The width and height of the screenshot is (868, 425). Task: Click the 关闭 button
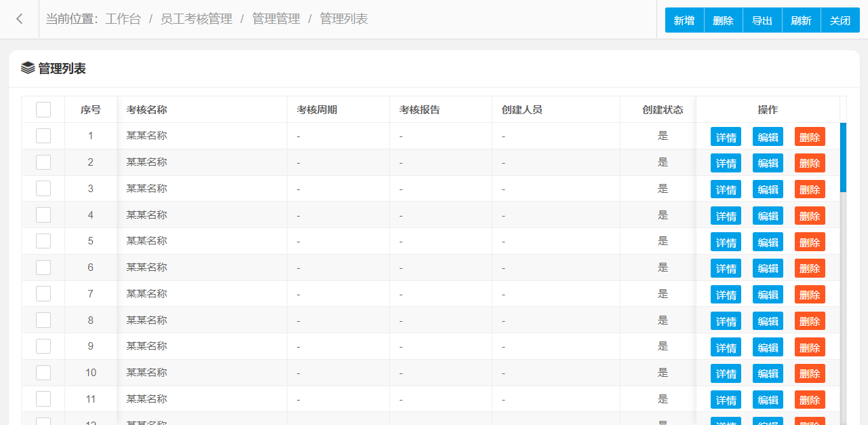(x=840, y=20)
